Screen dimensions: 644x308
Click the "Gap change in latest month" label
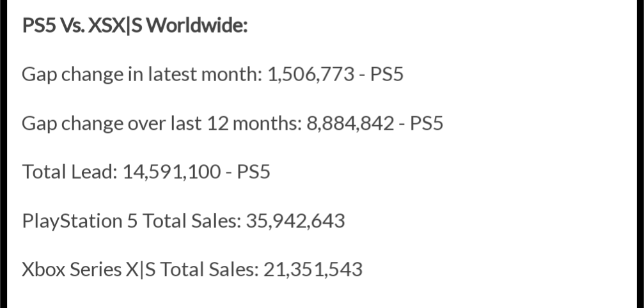click(x=141, y=75)
